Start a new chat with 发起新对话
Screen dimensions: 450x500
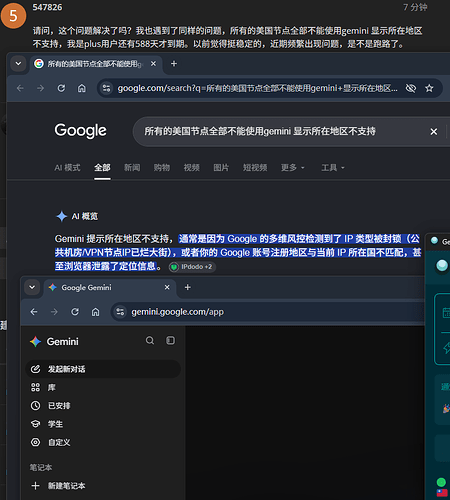103,369
